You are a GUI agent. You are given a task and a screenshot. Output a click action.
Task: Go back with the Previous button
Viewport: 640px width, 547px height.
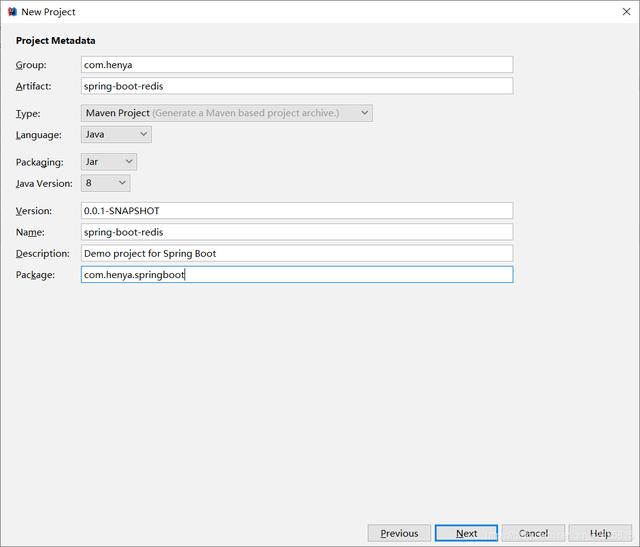[x=399, y=533]
